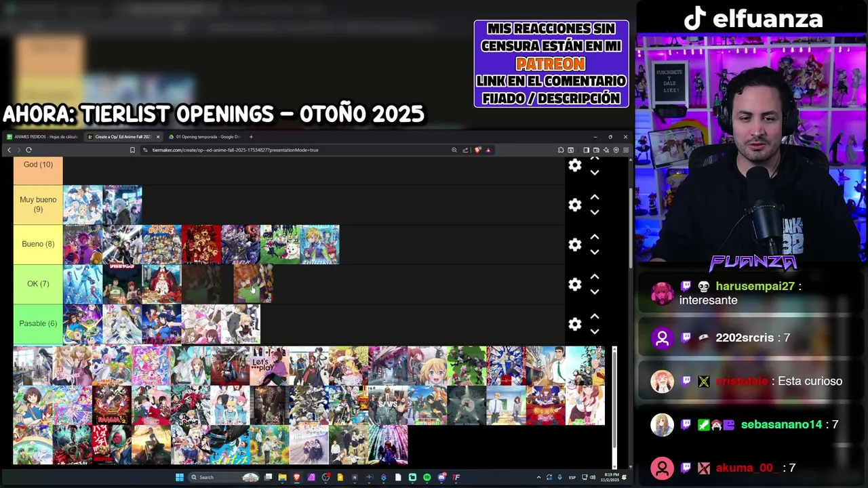
Task: Bookmark this page icon
Action: tap(132, 150)
